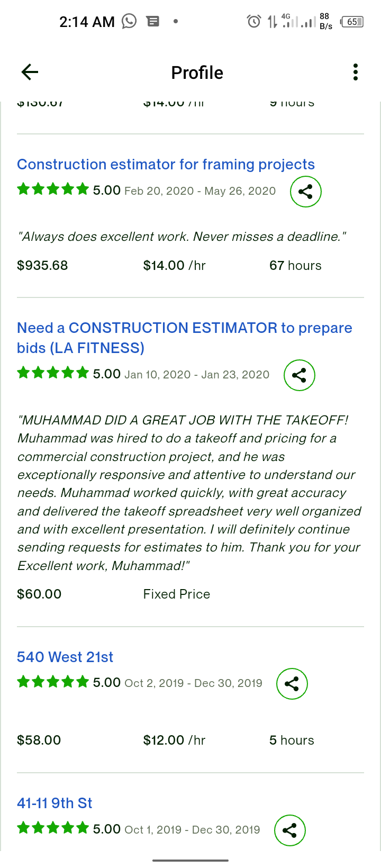
Task: Tap the bottom navigation gesture bar
Action: tap(190, 861)
